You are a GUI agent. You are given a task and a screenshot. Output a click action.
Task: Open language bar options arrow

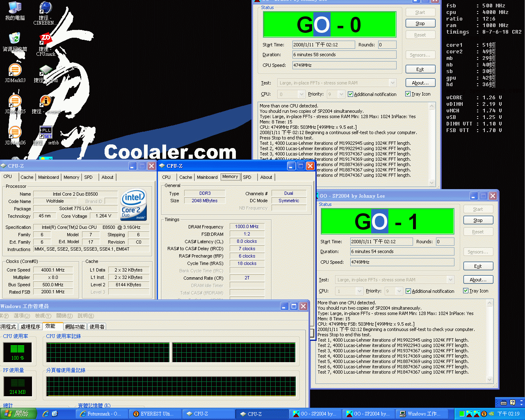click(x=521, y=404)
